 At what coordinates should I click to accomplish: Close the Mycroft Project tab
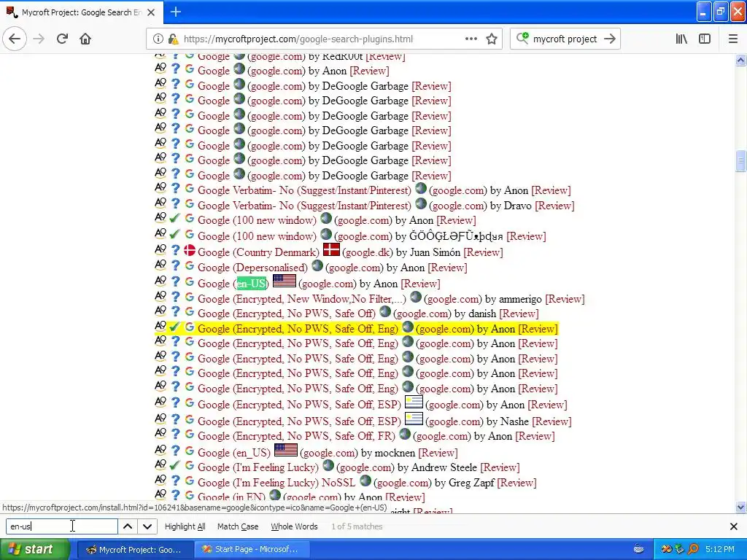151,12
